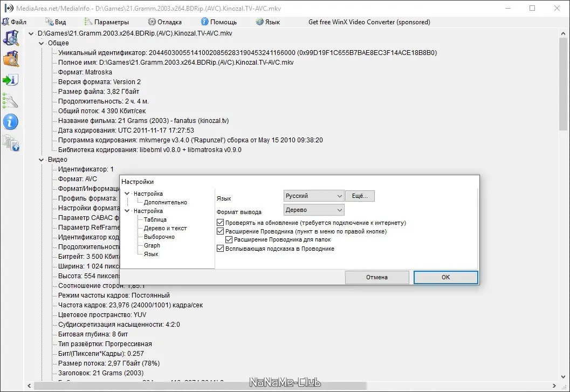Open the Отладка menu

pos(163,22)
